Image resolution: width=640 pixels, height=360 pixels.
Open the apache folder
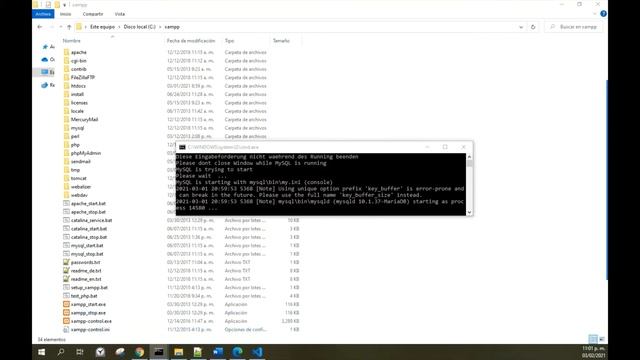click(78, 52)
